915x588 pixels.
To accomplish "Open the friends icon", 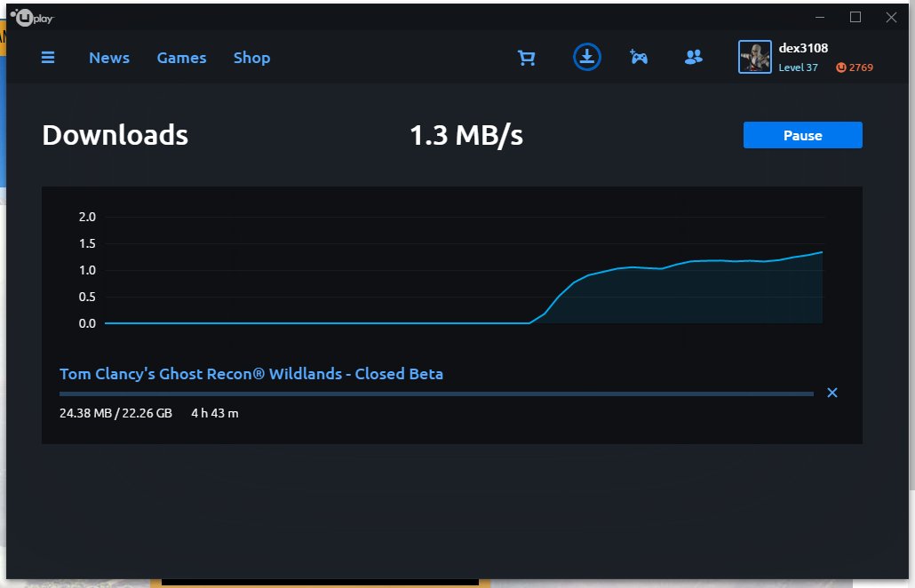I will tap(693, 57).
